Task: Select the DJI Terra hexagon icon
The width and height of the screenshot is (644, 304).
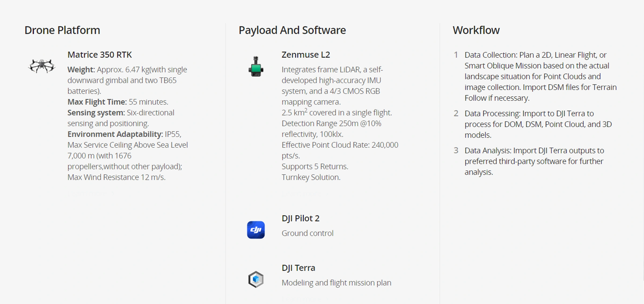Action: tap(256, 279)
